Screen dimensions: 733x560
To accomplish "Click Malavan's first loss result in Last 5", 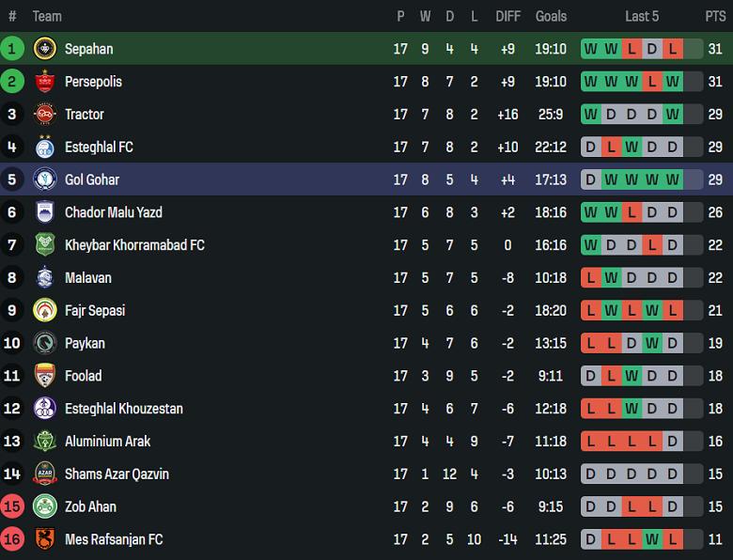I will (x=590, y=278).
